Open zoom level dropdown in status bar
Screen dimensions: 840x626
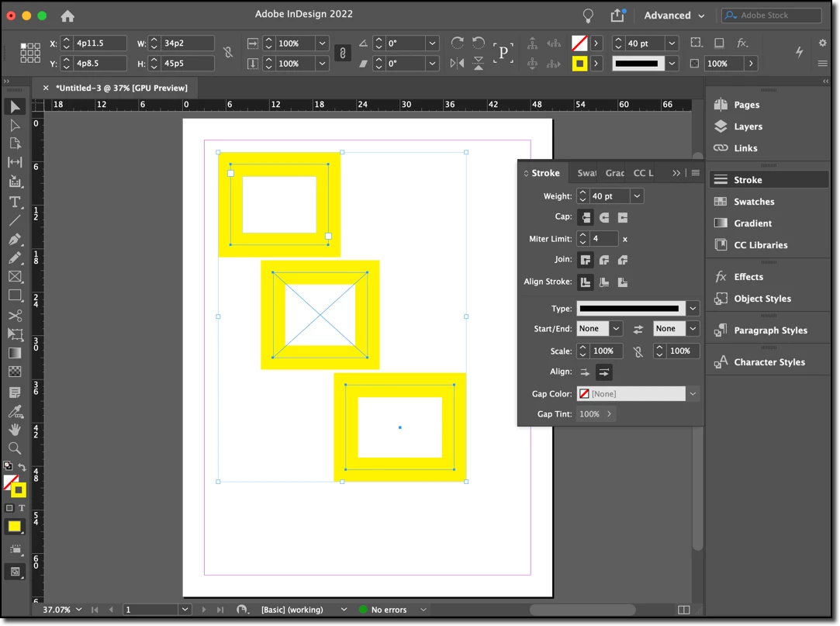tap(79, 610)
